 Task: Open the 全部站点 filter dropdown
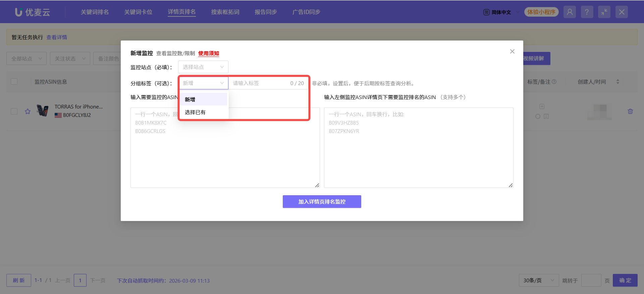26,59
